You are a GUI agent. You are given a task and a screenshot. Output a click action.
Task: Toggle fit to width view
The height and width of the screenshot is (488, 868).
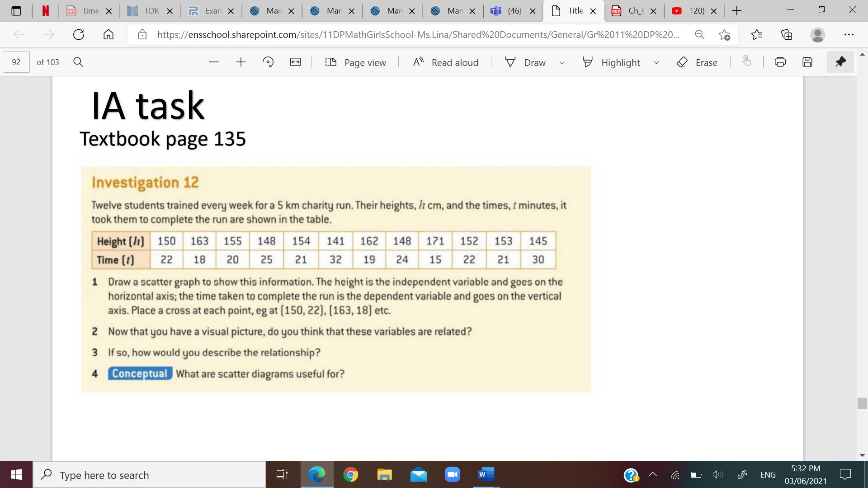point(295,62)
